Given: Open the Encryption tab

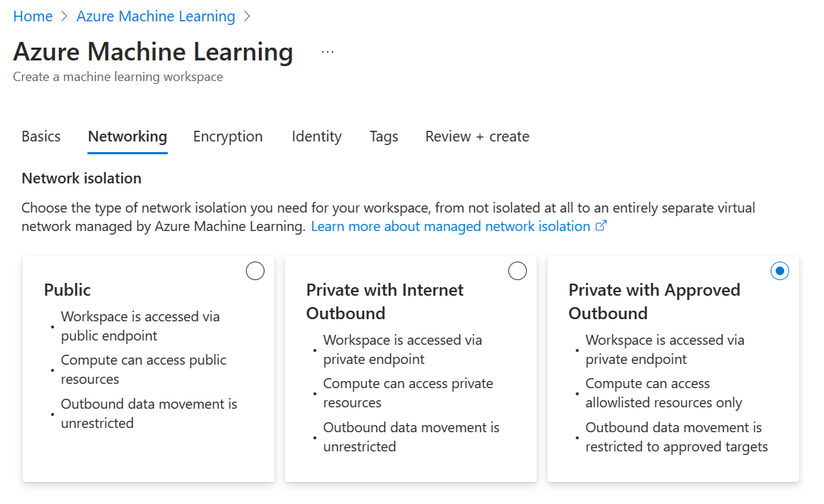Looking at the screenshot, I should pos(228,136).
